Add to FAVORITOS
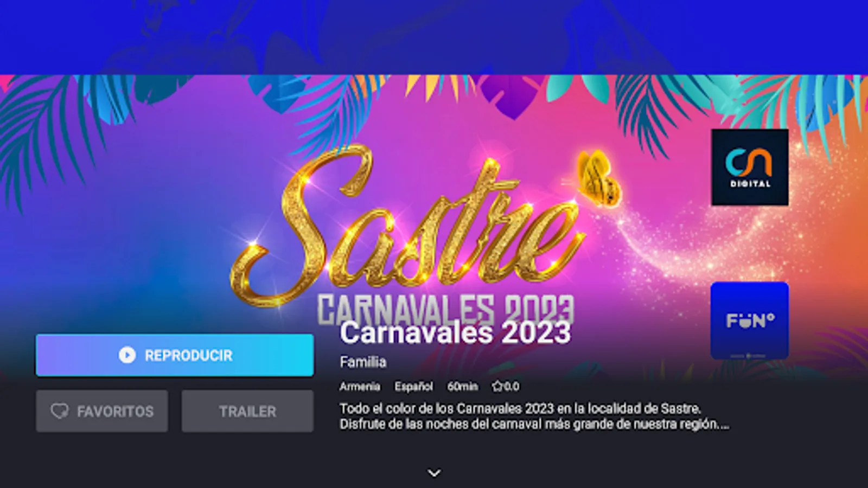 pos(102,411)
